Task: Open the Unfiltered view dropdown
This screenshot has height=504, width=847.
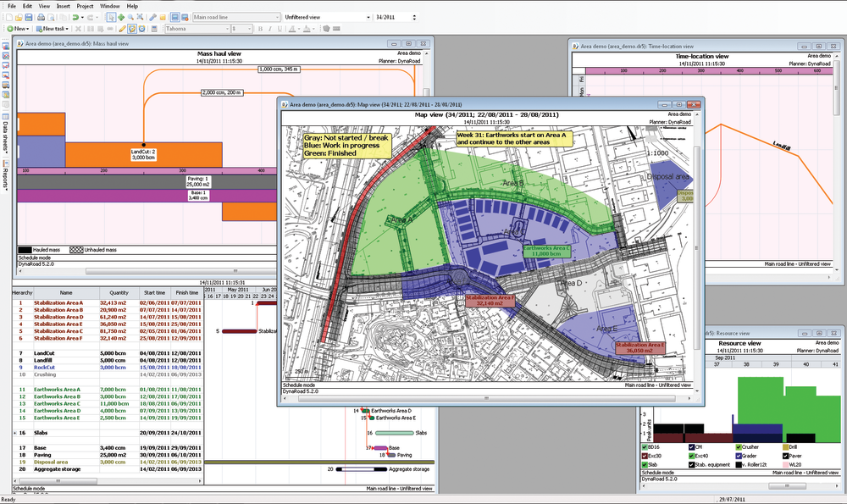Action: [x=327, y=17]
